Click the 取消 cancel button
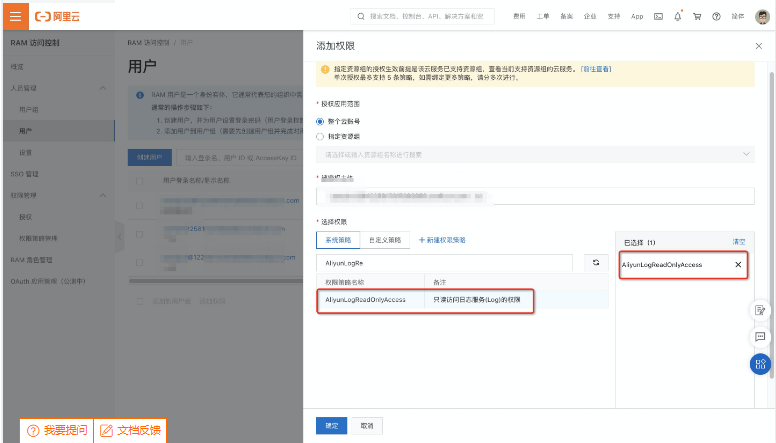The image size is (776, 443). point(367,426)
